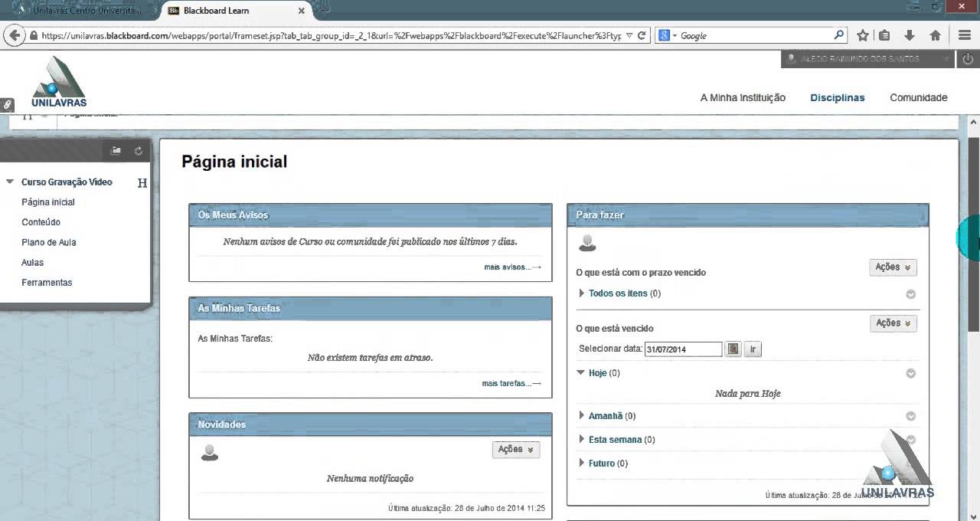Log out with the power icon
Screen dimensions: 980x521
[966, 59]
